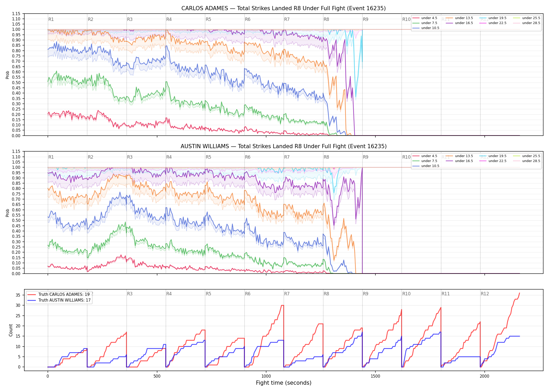Click the '2000' x-axis tick label
The height and width of the screenshot is (392, 549).
[x=484, y=376]
